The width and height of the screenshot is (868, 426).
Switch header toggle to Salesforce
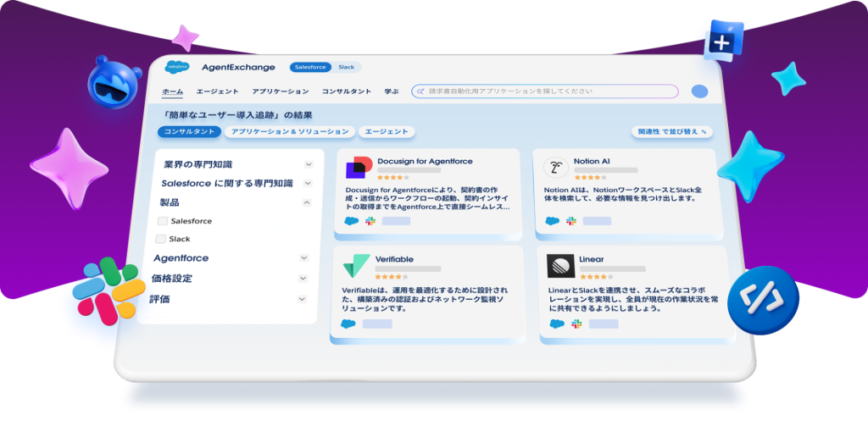tap(310, 68)
